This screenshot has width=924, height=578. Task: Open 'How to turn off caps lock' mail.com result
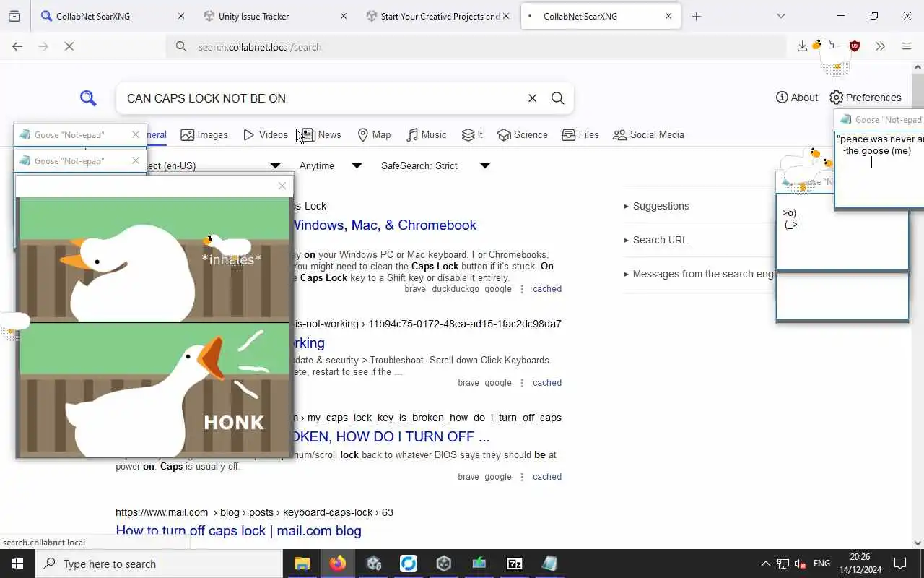[238, 530]
